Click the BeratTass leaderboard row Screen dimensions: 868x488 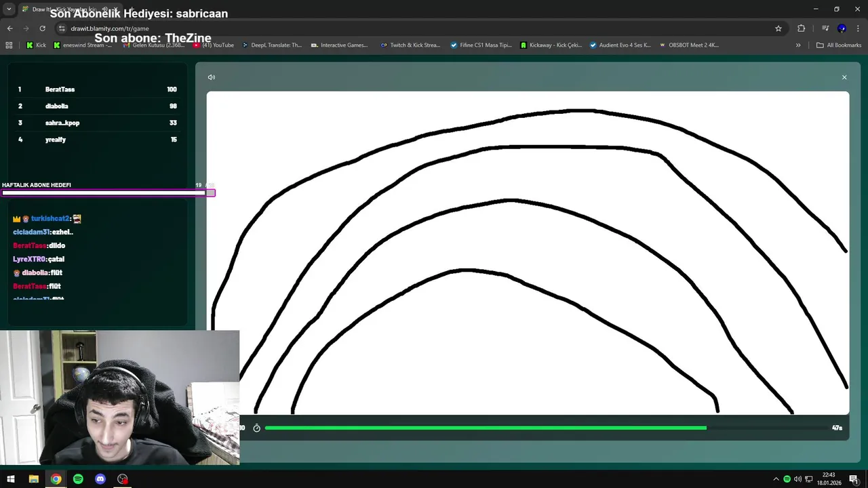coord(97,89)
